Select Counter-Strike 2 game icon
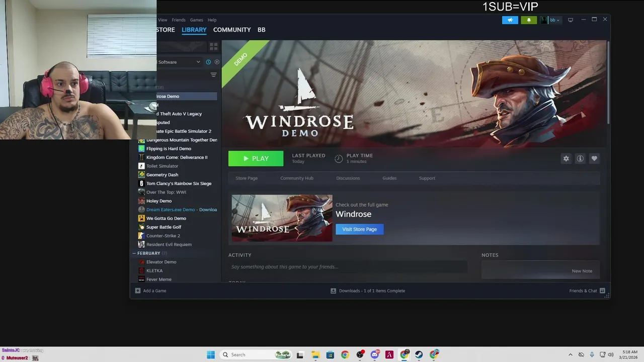 (x=141, y=236)
